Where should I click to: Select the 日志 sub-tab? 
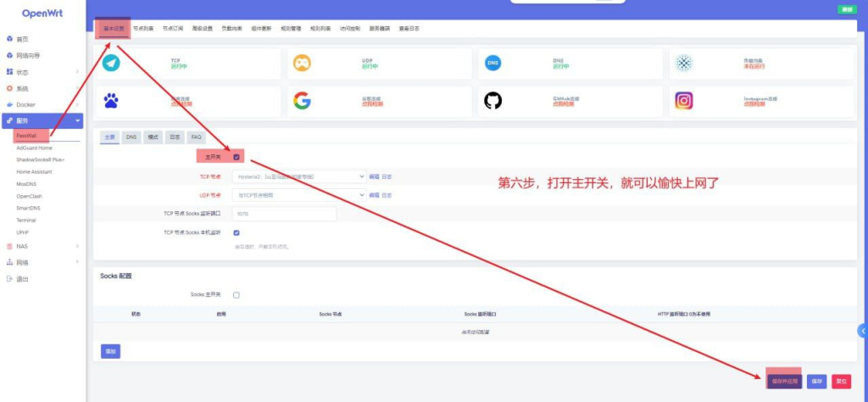pyautogui.click(x=175, y=137)
